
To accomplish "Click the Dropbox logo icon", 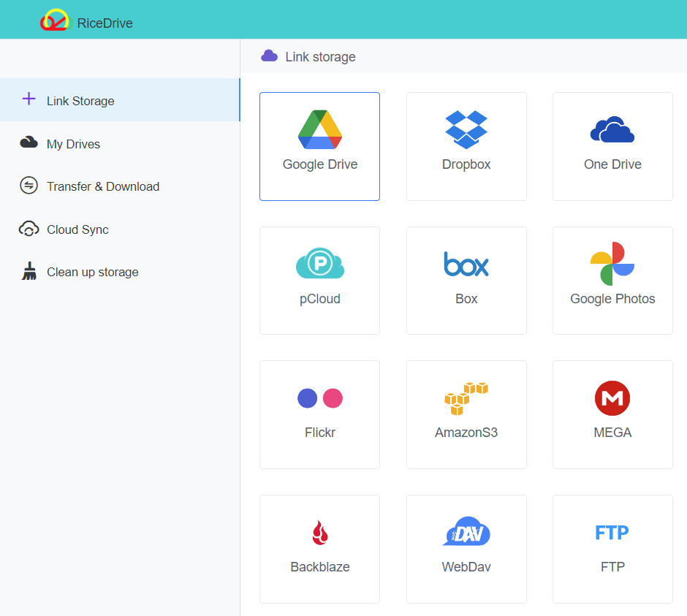I will 466,129.
